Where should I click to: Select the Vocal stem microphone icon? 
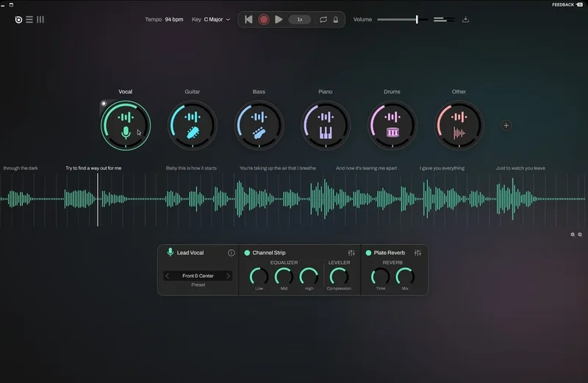(126, 132)
